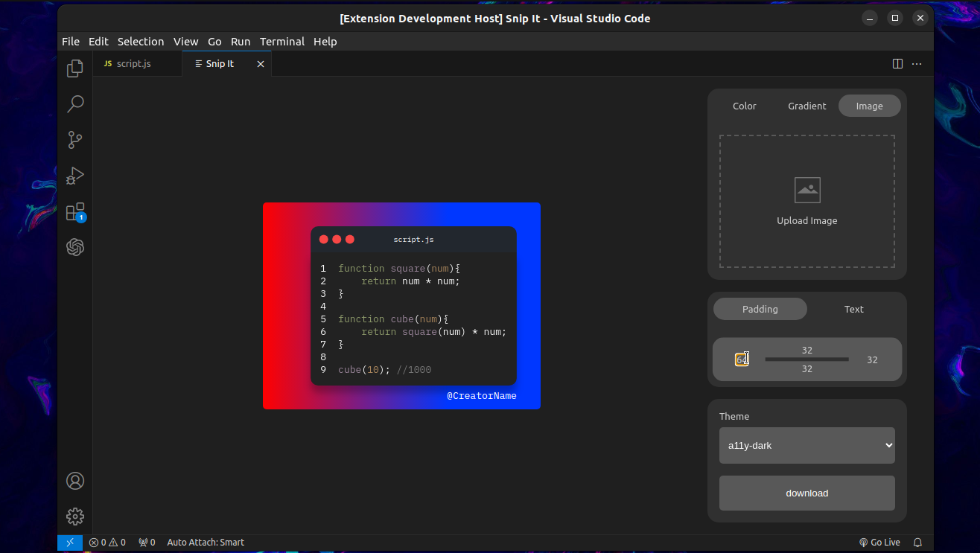Click the image placeholder icon in upload area
The height and width of the screenshot is (553, 980).
(807, 190)
